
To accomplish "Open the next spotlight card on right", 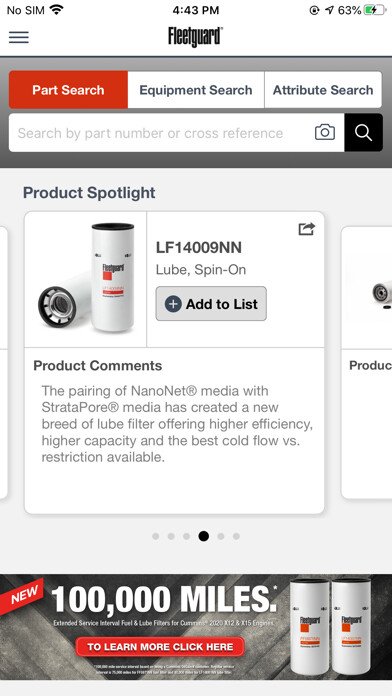I will tap(367, 362).
